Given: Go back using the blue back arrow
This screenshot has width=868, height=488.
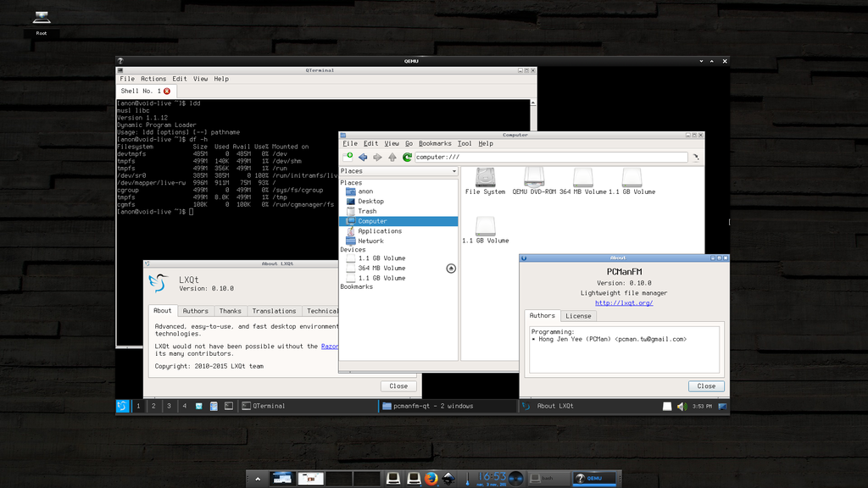Looking at the screenshot, I should pos(363,157).
